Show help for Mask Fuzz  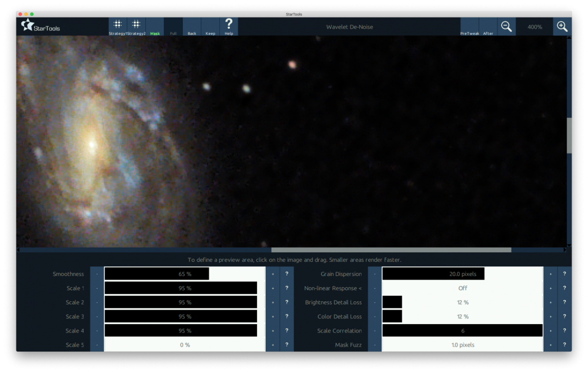pyautogui.click(x=564, y=345)
